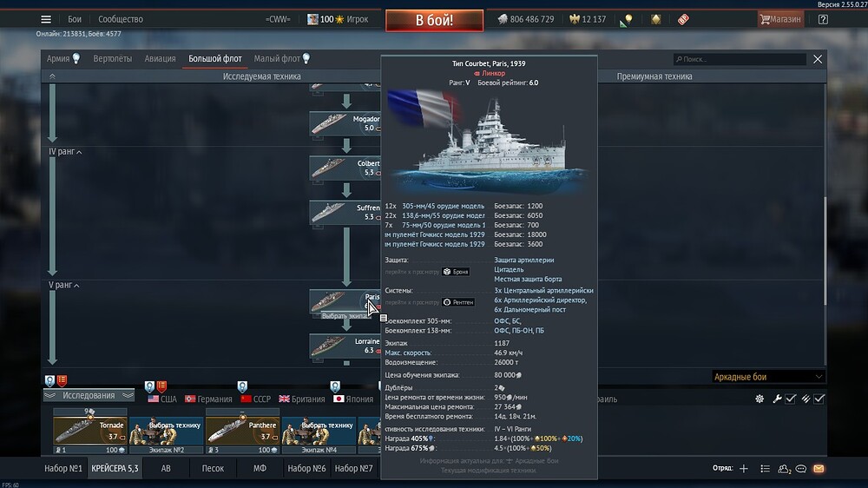The image size is (868, 488).
Task: Switch to the Авиация tab
Action: click(x=160, y=59)
